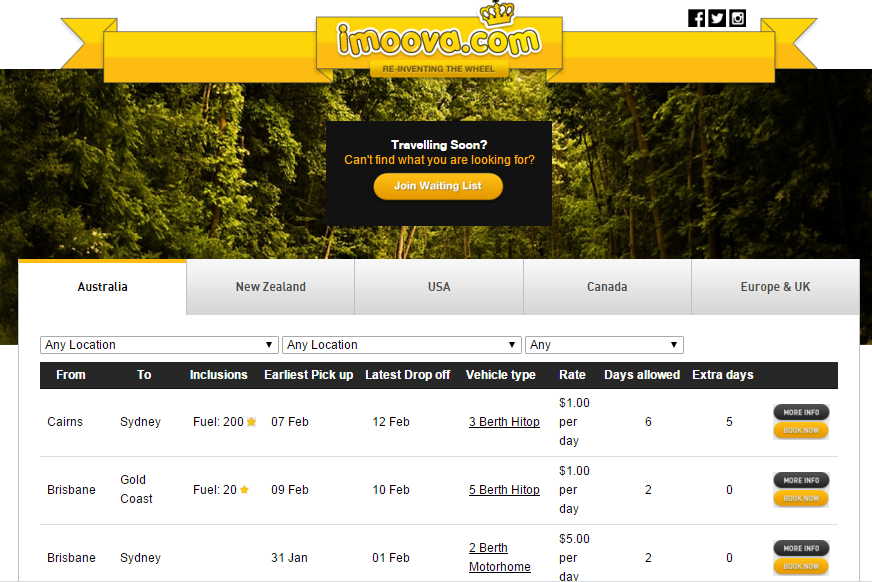Switch to the USA tab
The width and height of the screenshot is (872, 582).
(x=439, y=287)
